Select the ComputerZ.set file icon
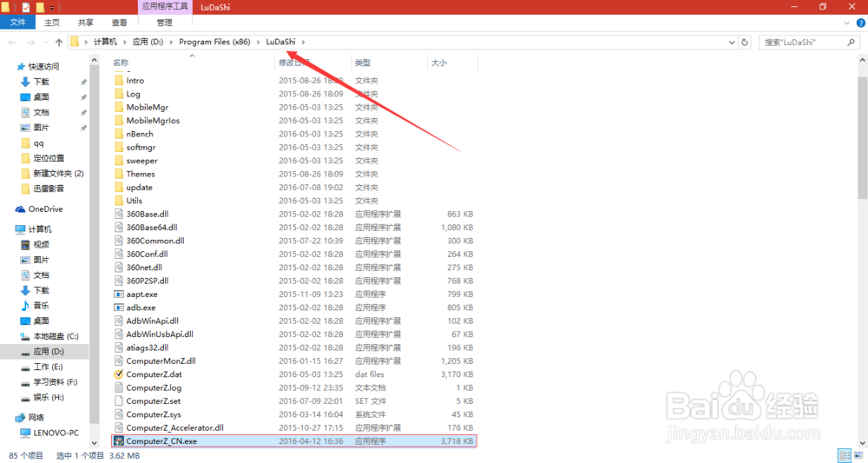 pyautogui.click(x=118, y=401)
